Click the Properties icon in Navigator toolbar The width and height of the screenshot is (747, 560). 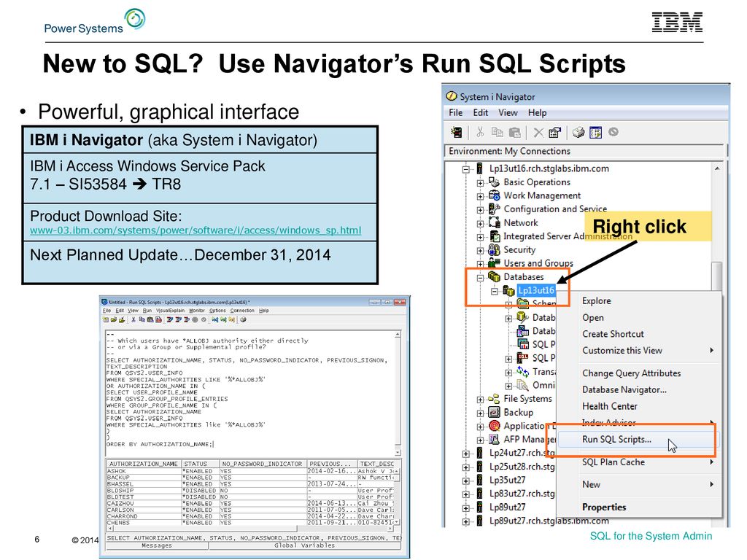point(554,133)
